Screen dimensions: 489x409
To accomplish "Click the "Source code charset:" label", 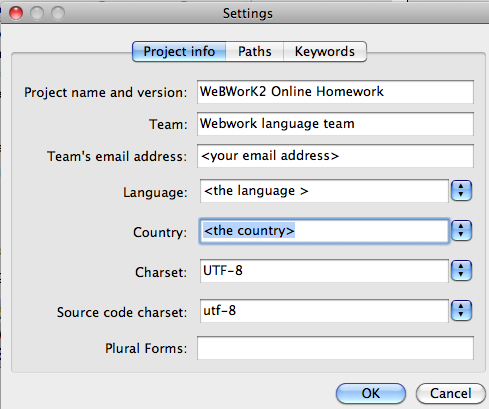I will (122, 312).
